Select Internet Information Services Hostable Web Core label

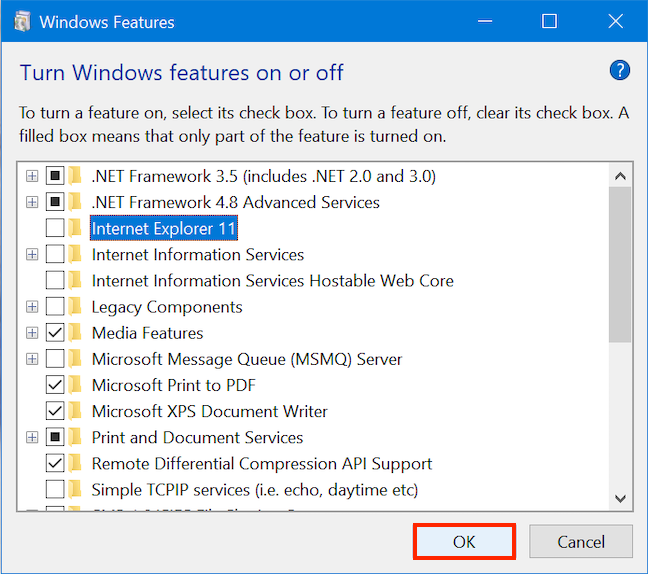click(x=273, y=281)
